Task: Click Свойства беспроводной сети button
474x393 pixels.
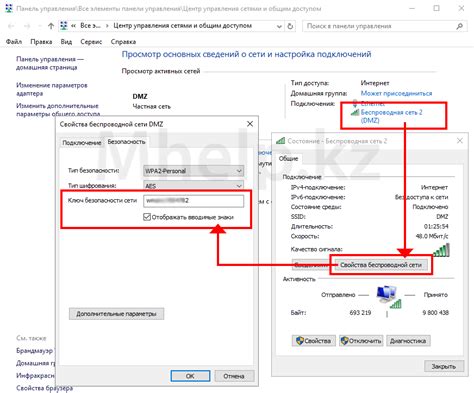Action: pos(381,265)
